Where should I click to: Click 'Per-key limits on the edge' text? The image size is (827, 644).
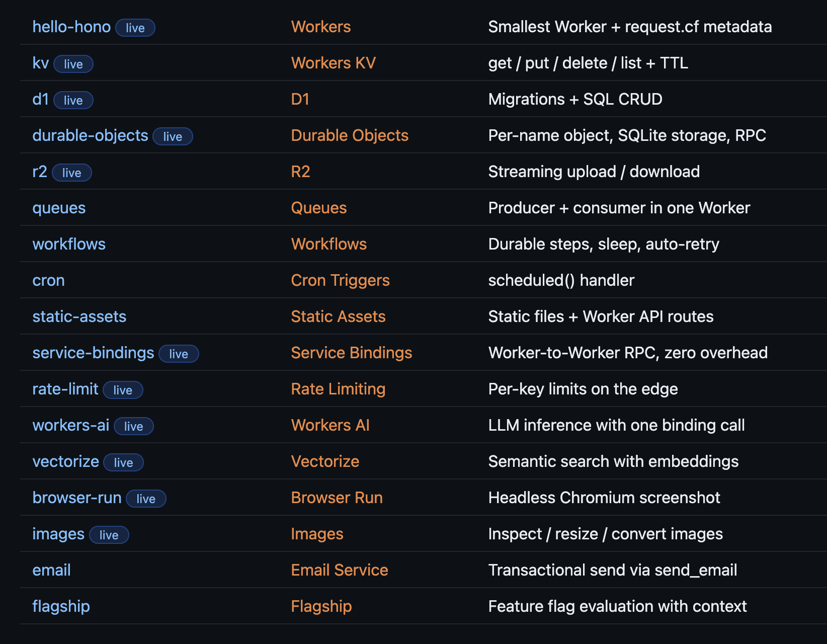click(583, 389)
